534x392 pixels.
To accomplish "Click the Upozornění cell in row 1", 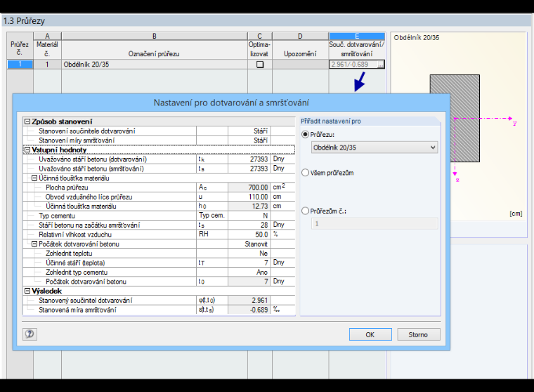I will point(301,65).
